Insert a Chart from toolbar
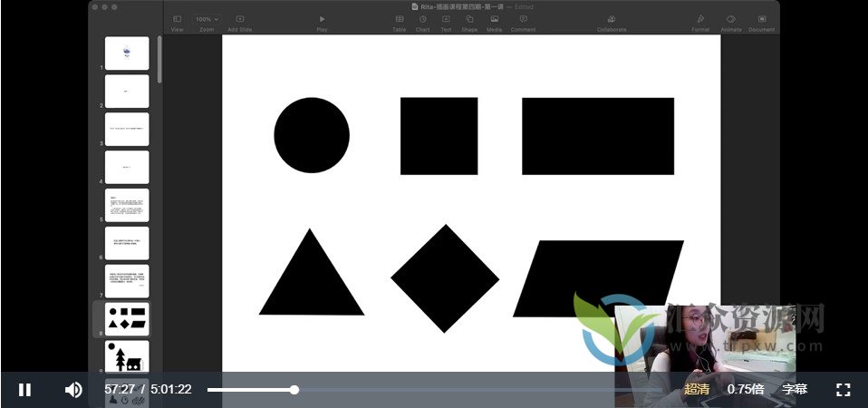The width and height of the screenshot is (868, 408). click(x=422, y=19)
